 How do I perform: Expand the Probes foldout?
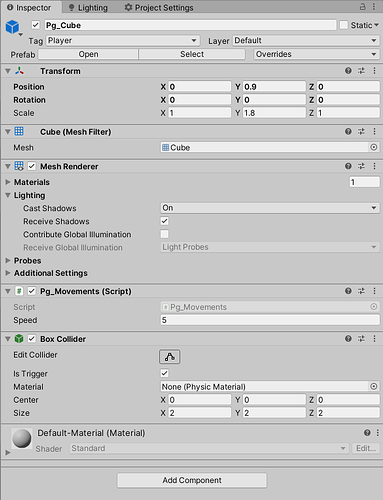(8, 260)
